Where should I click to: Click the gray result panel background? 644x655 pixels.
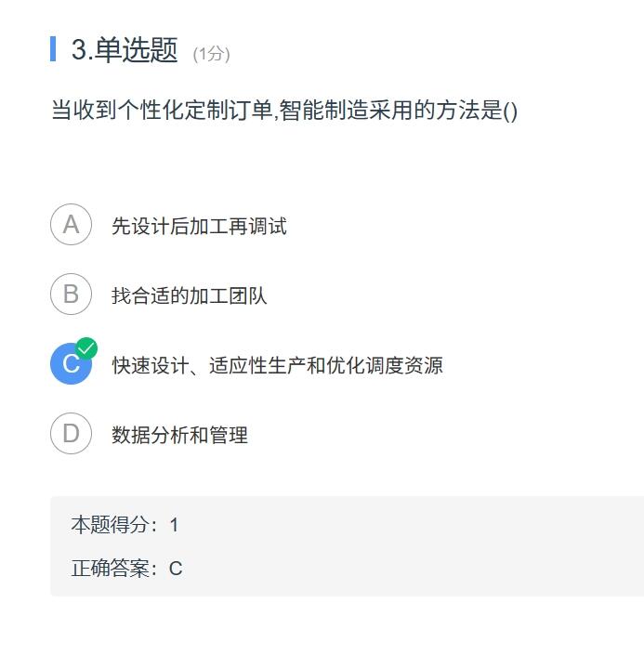tap(347, 546)
